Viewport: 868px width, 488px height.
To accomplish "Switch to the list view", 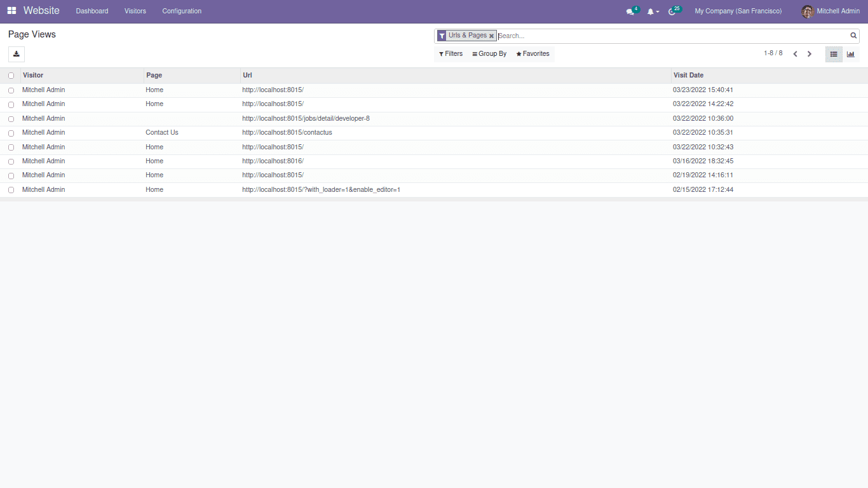I will click(834, 54).
